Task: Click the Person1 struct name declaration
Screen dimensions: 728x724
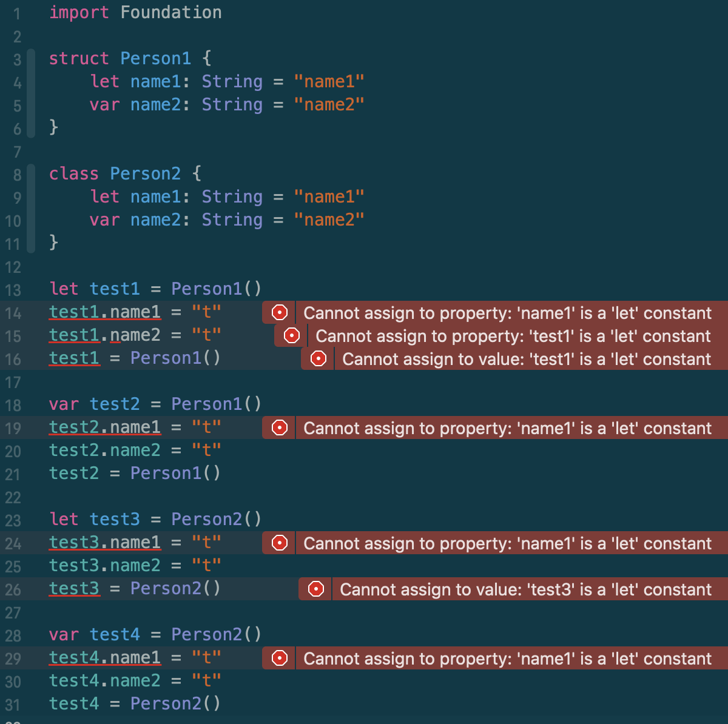Action: (x=155, y=58)
